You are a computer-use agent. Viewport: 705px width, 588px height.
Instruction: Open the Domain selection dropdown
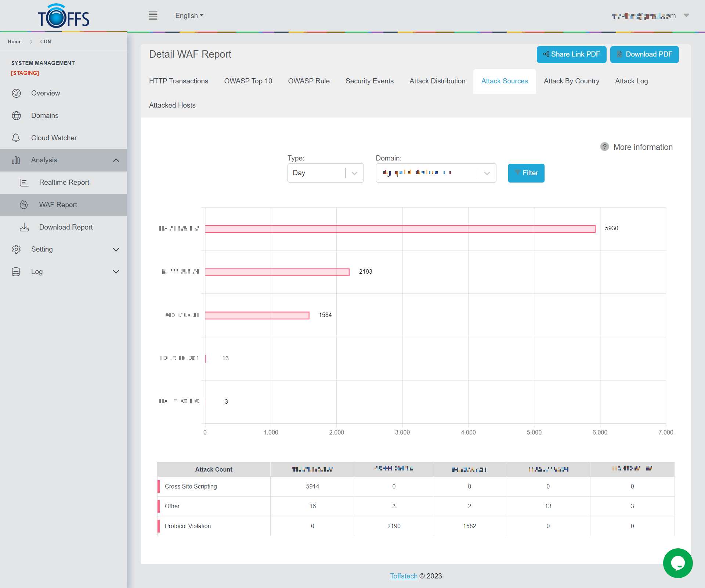pyautogui.click(x=436, y=173)
